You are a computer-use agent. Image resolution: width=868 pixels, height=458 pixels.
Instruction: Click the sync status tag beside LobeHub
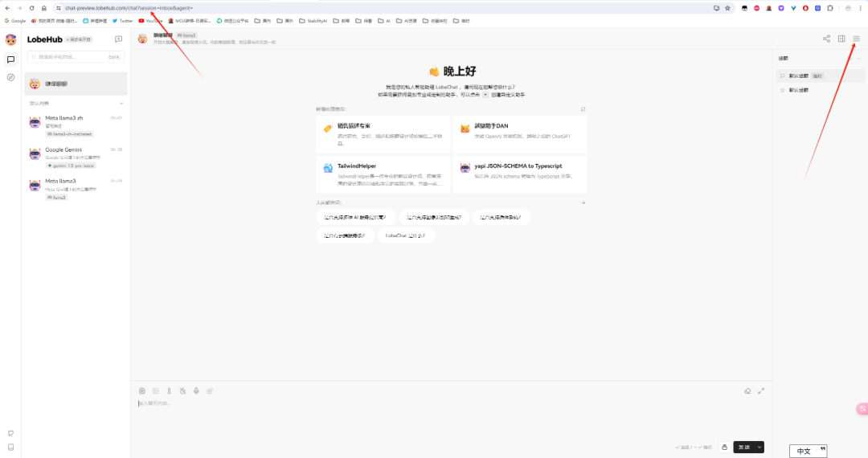click(79, 40)
